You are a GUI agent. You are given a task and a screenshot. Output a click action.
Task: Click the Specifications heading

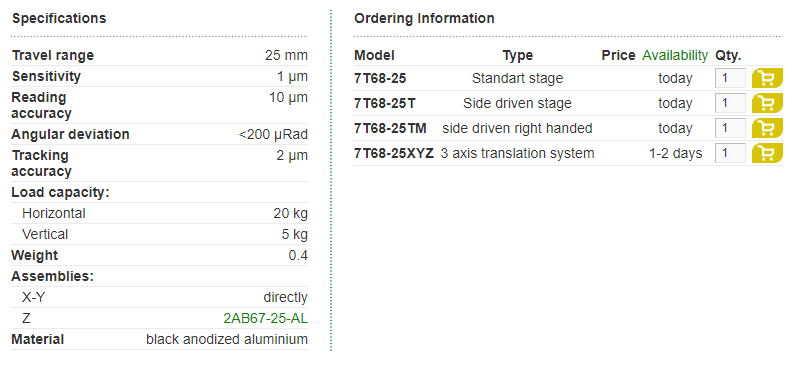(x=59, y=18)
